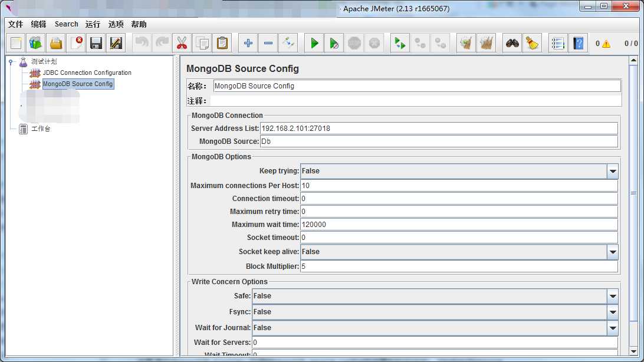The width and height of the screenshot is (644, 362).
Task: Start test without pauses icon
Action: pyautogui.click(x=334, y=43)
